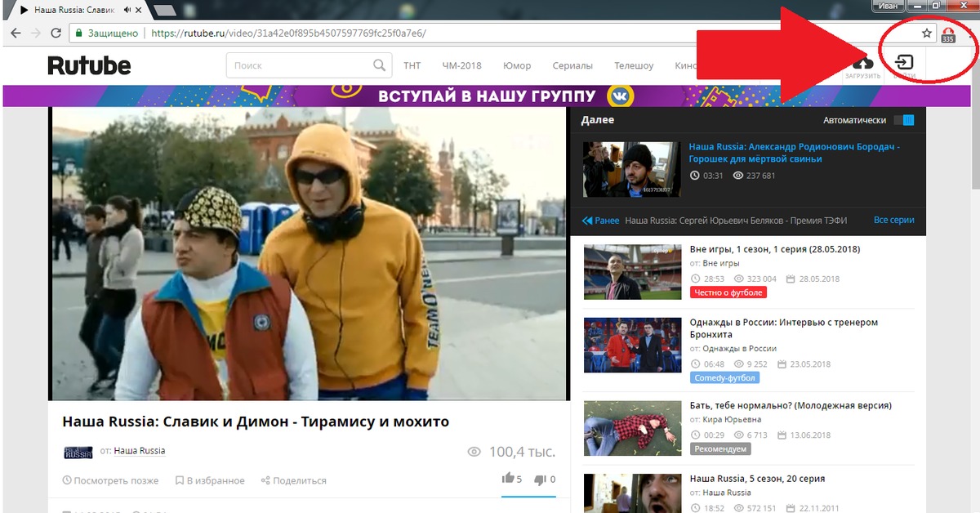980x513 pixels.
Task: Dislike the video with thumbs down
Action: [x=540, y=479]
